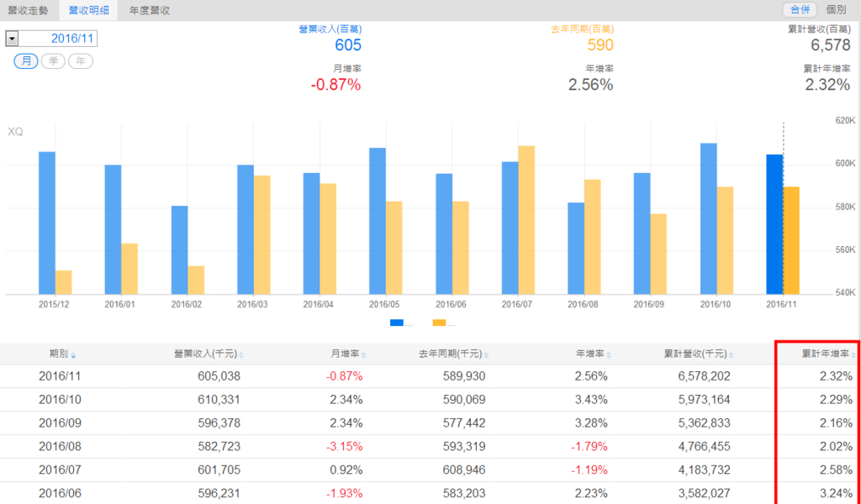Click the 2016/07 row period cell
The image size is (861, 504).
pos(60,470)
